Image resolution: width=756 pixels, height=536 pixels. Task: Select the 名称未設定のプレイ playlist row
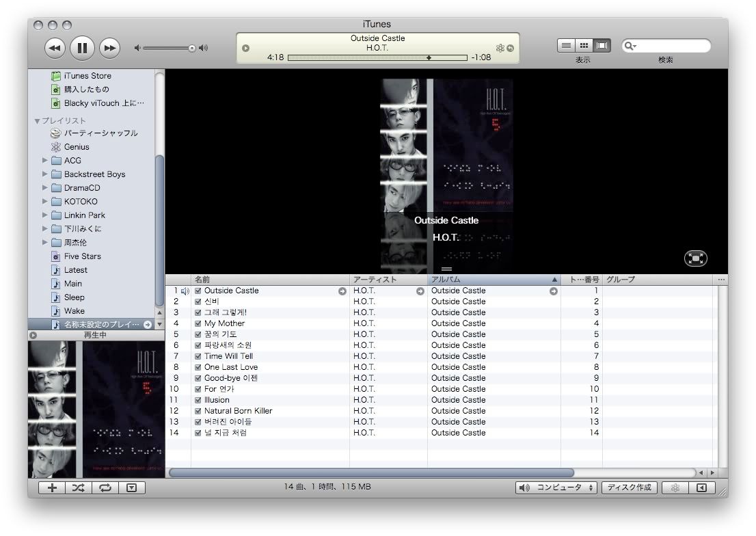92,325
